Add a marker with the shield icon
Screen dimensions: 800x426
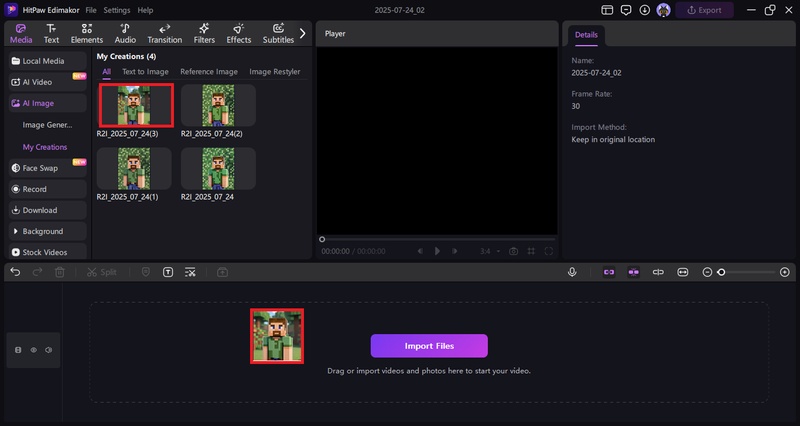145,272
